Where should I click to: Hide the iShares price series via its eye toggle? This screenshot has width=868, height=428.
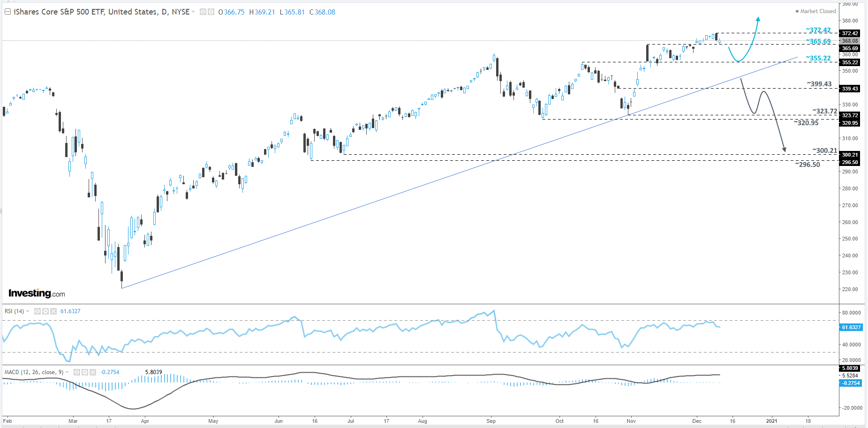click(202, 12)
